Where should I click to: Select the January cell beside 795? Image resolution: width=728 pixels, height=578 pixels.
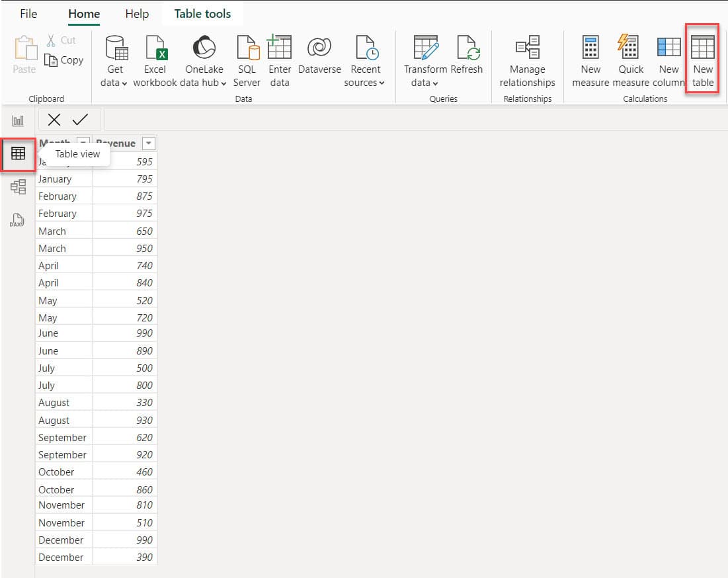click(x=64, y=179)
